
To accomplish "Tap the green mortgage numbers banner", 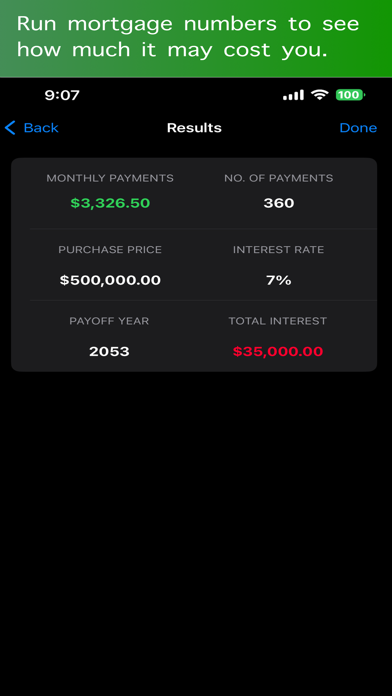I will [x=196, y=38].
